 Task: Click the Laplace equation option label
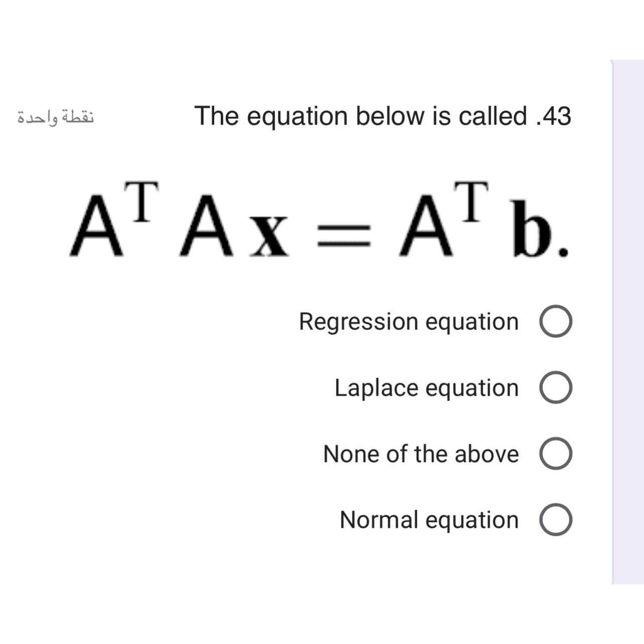pyautogui.click(x=425, y=387)
